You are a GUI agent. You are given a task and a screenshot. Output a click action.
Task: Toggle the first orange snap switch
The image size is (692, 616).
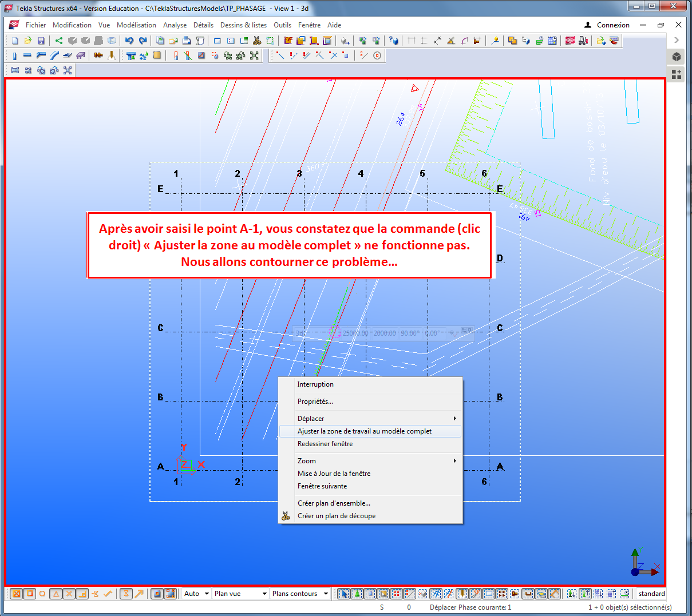pos(16,594)
